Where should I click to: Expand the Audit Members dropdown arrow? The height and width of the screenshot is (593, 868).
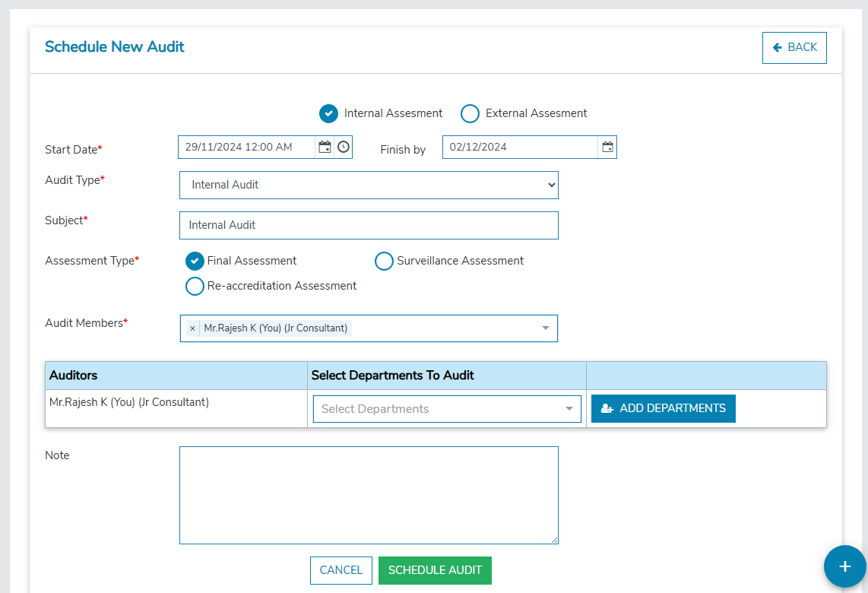(545, 328)
